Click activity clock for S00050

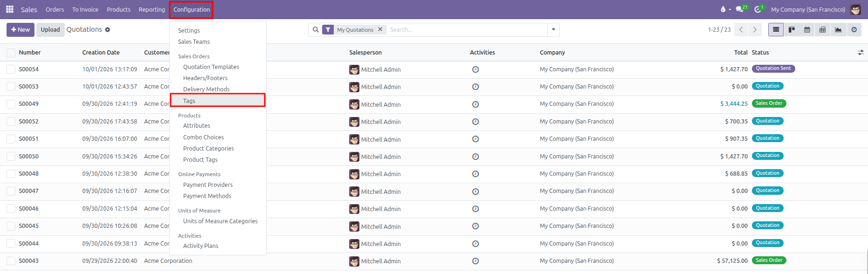[475, 157]
